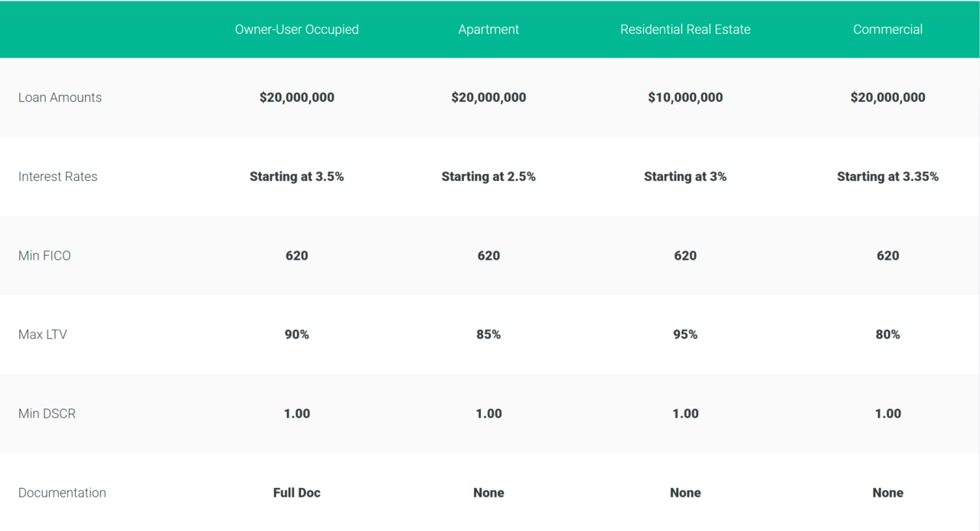Viewport: 980px width, 531px height.
Task: Click the Loan Amounts row label
Action: click(x=60, y=97)
